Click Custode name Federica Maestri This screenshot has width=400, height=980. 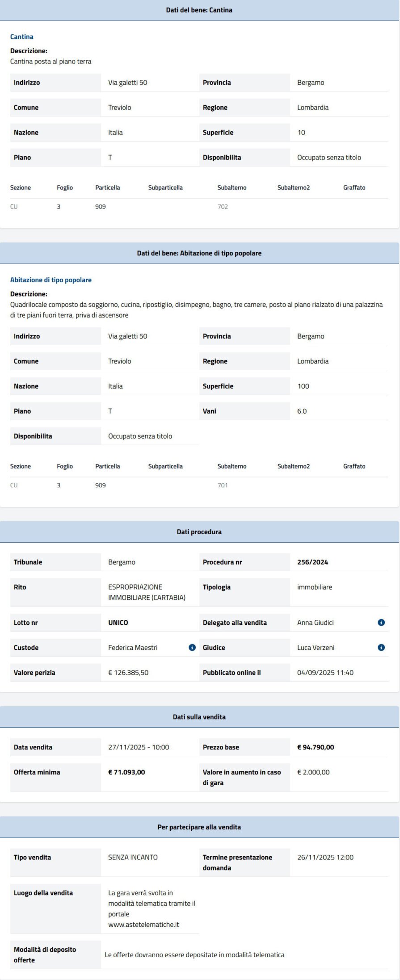pos(133,647)
